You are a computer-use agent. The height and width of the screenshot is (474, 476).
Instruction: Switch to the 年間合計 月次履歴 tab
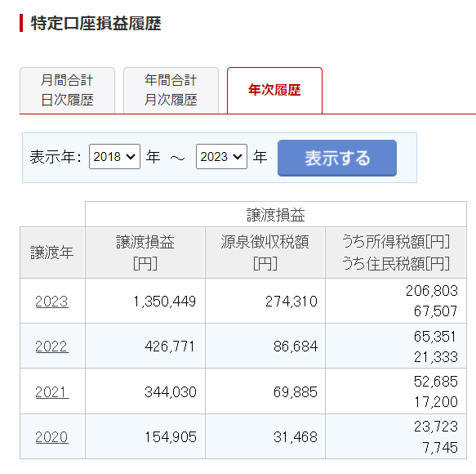coord(171,90)
